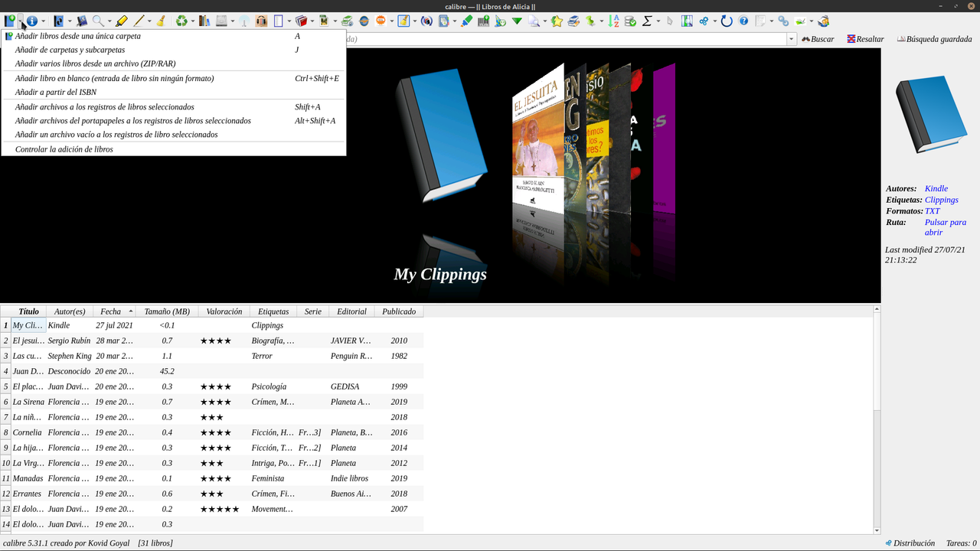Open dropdown arrow beside Save to disk icon
This screenshot has height=551, width=980.
(233, 21)
